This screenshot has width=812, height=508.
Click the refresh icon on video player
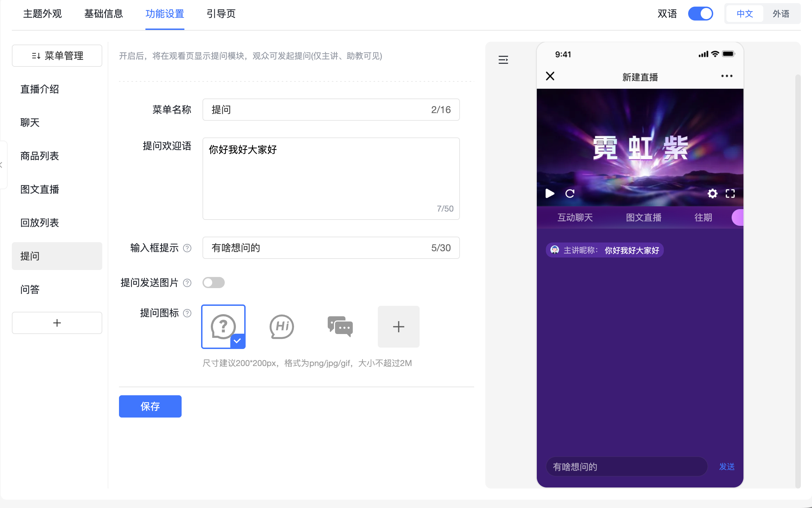tap(570, 193)
